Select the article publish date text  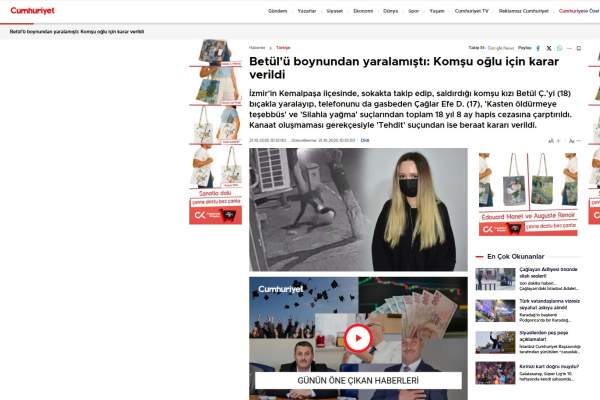coord(267,140)
